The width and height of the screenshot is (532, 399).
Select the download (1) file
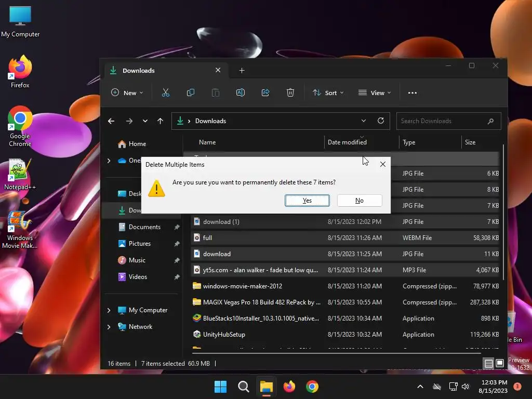[x=345, y=221]
